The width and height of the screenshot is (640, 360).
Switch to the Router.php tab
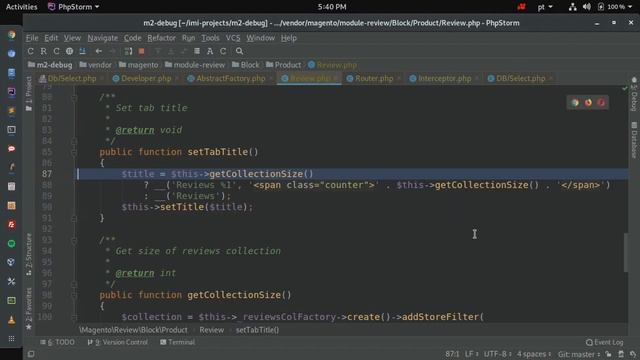(374, 78)
